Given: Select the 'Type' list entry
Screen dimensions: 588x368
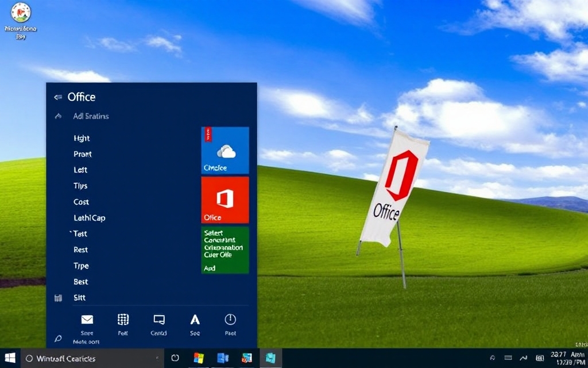Looking at the screenshot, I should [x=81, y=266].
